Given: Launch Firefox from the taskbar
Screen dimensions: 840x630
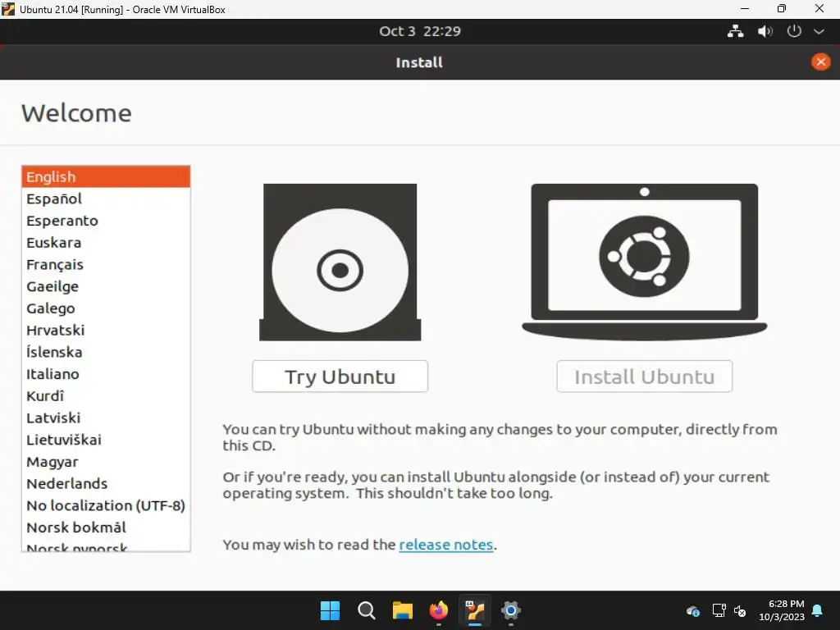Looking at the screenshot, I should (439, 610).
